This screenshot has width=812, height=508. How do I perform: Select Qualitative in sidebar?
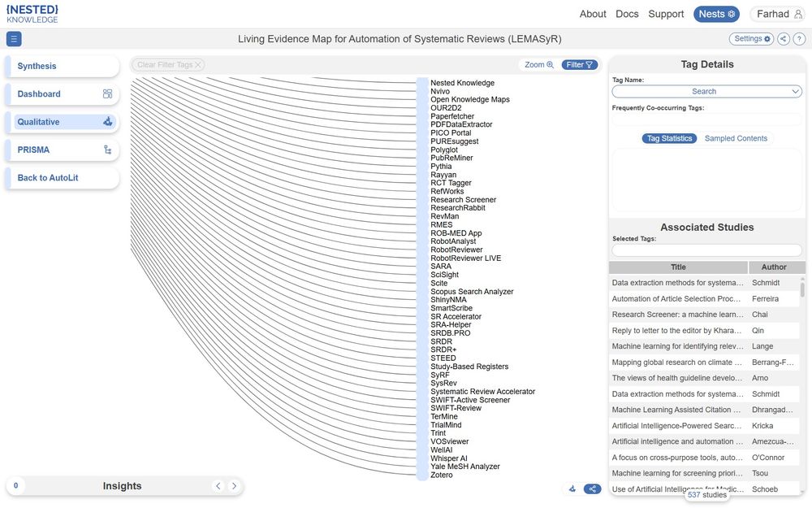[x=63, y=122]
